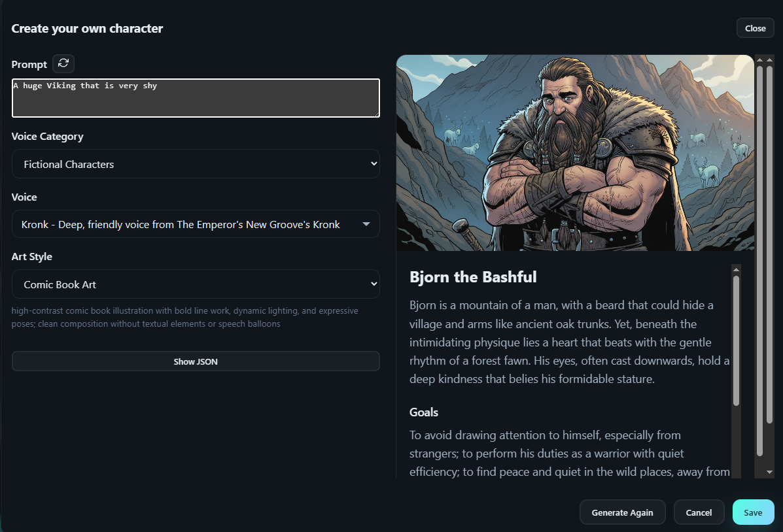Select the Goals section heading

424,412
